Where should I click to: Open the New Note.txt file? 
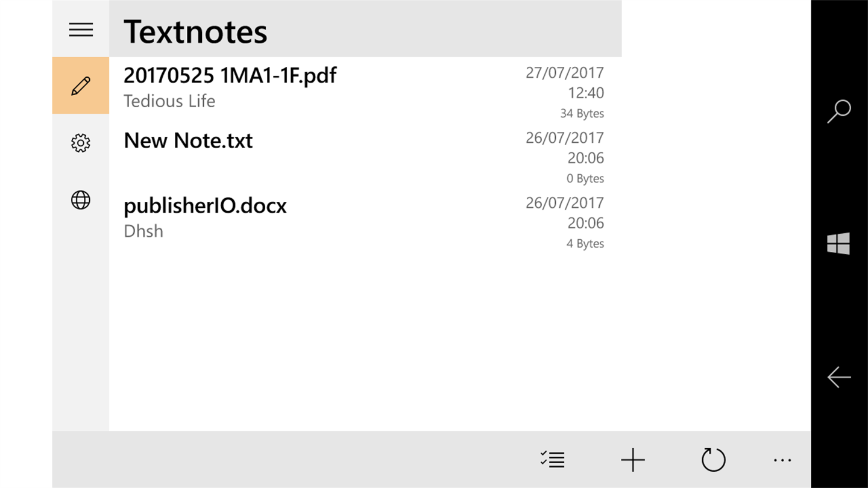click(x=188, y=140)
